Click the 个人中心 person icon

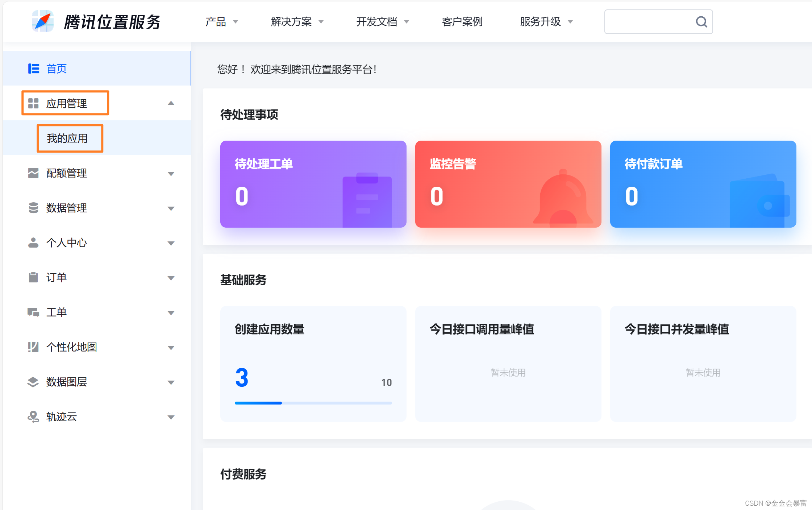pos(33,242)
